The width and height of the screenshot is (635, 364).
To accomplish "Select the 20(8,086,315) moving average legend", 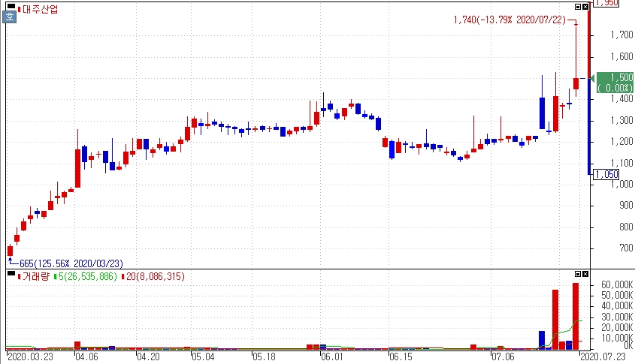I will pos(155,277).
